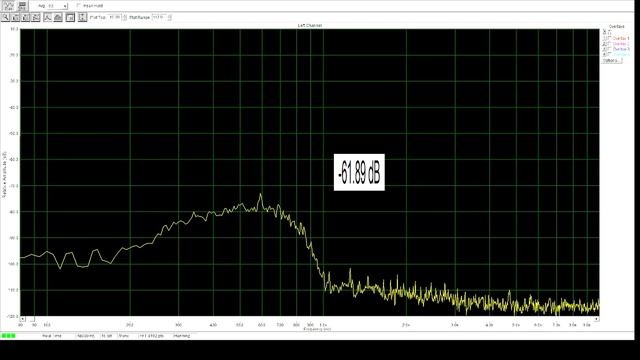Screen dimensions: 640x360
Task: Click the small icon beside Overlay 2
Action: click(x=604, y=44)
